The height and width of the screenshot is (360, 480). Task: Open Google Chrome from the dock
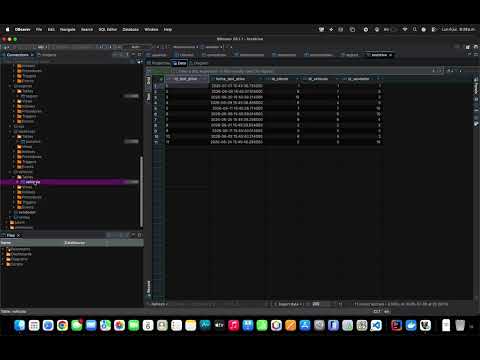pos(62,325)
